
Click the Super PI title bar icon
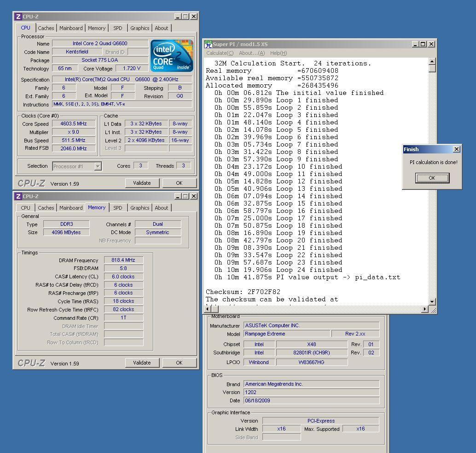coord(208,44)
